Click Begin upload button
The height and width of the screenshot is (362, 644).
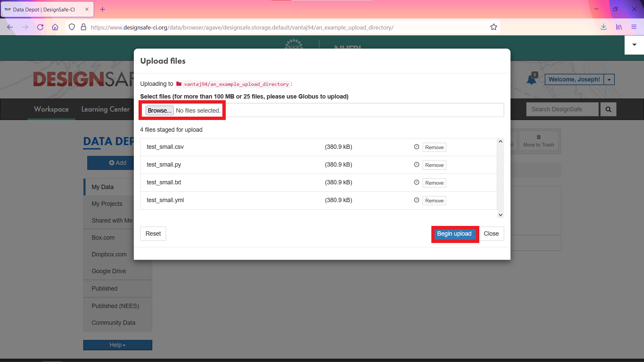pos(454,233)
